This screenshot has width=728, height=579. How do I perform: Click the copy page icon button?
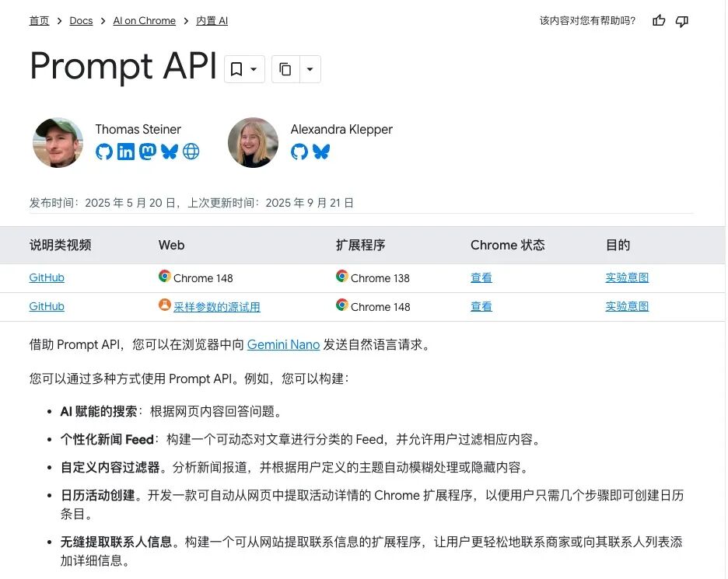click(x=285, y=69)
